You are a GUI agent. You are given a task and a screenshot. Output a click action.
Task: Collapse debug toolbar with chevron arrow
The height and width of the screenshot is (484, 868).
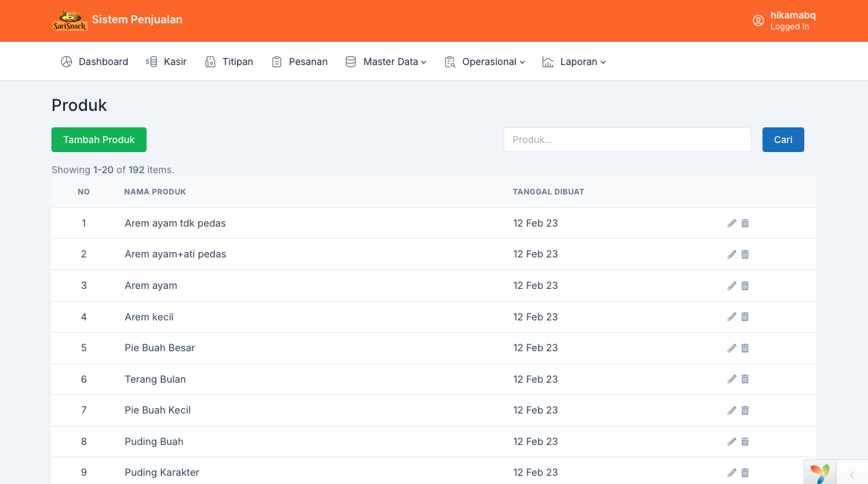[852, 474]
